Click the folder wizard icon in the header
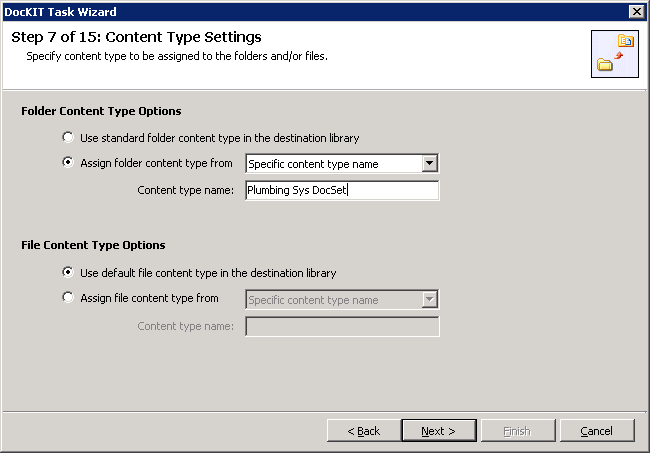Screen dimensions: 650x453 point(615,53)
